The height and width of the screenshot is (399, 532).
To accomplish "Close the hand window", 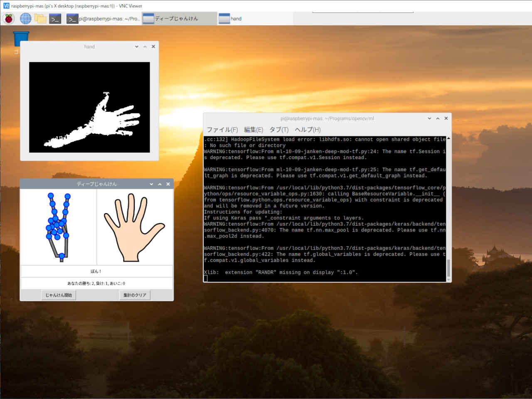I will point(153,47).
